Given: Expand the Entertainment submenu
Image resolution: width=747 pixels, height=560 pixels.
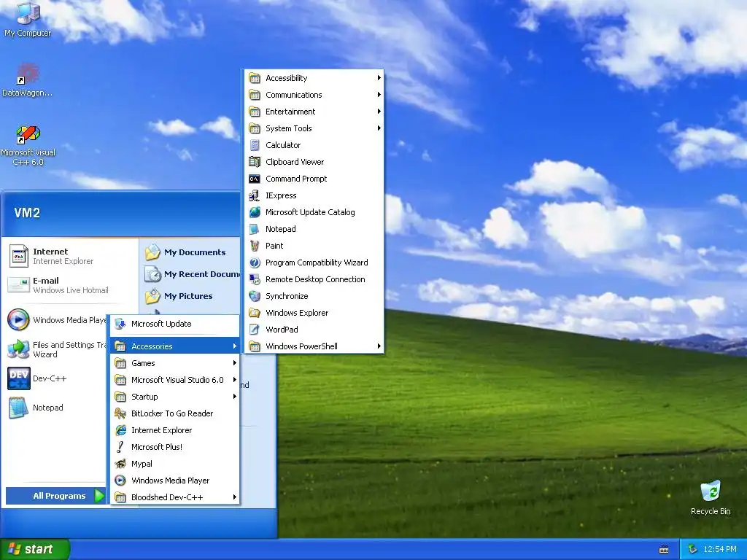Looking at the screenshot, I should [x=314, y=112].
